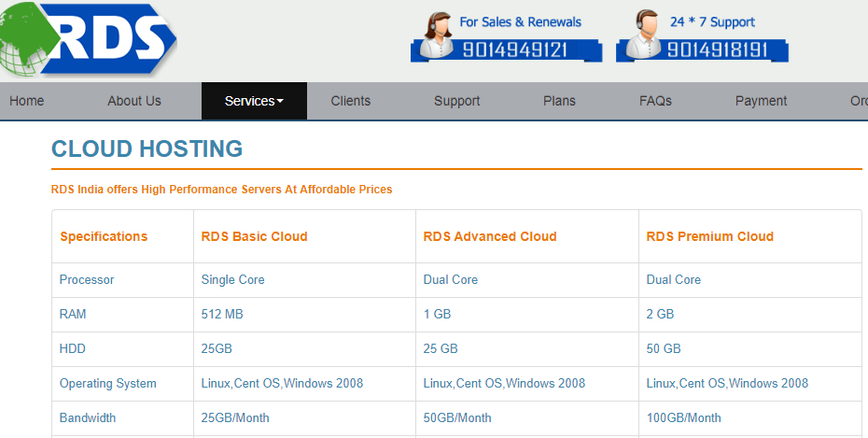This screenshot has width=868, height=438.
Task: Expand the Services dropdown menu
Action: coord(254,101)
